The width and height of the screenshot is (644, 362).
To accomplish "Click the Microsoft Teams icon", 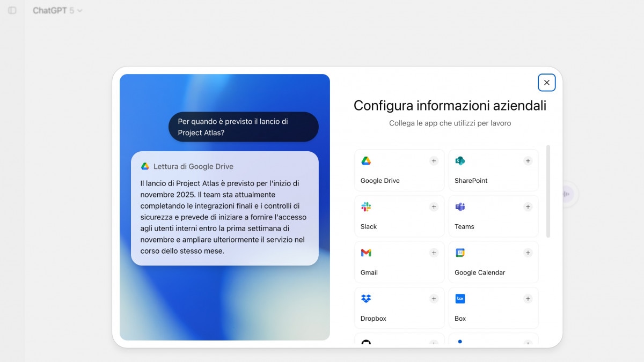I will [460, 207].
